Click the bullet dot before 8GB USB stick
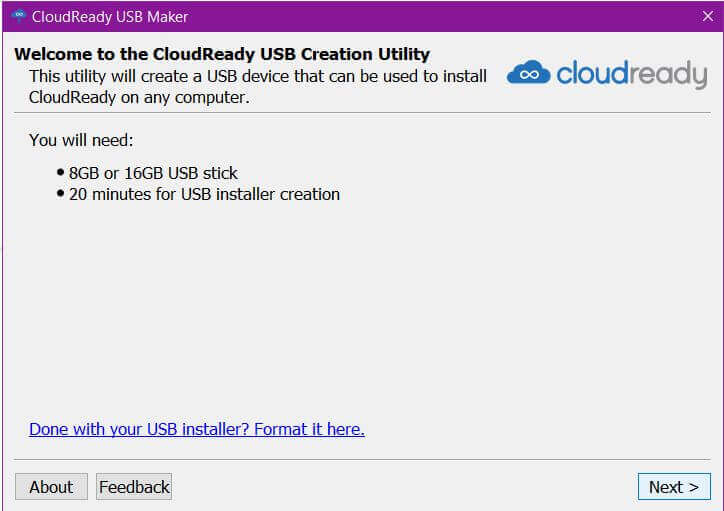Viewport: 724px width, 511px height. 60,173
